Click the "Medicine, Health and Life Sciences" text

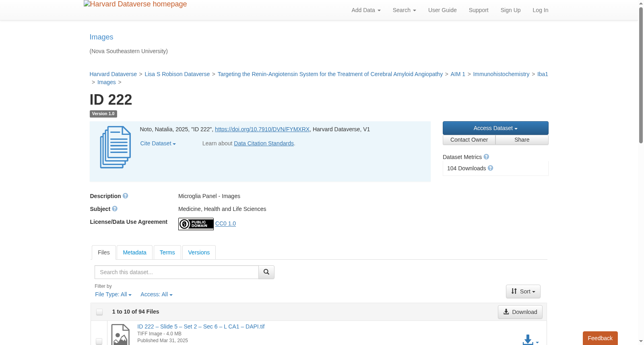click(x=222, y=209)
